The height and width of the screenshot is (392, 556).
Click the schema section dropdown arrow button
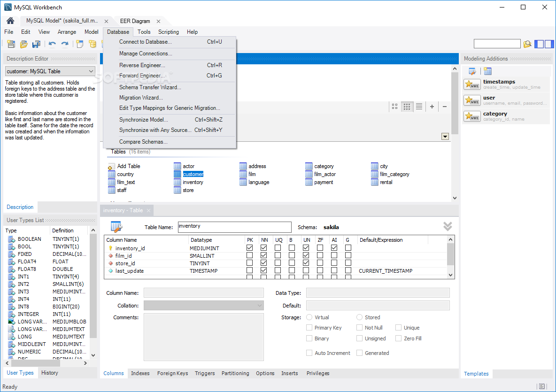click(x=445, y=137)
